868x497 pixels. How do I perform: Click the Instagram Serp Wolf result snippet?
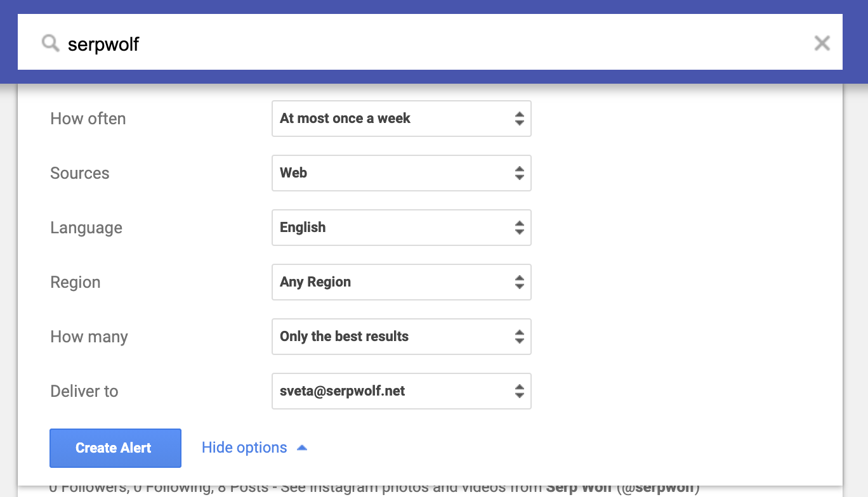(374, 489)
